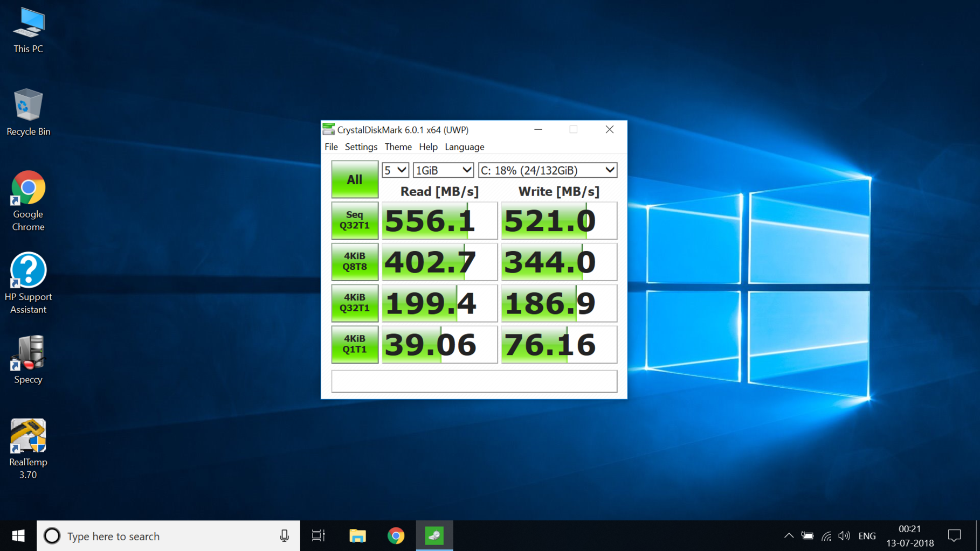The height and width of the screenshot is (551, 980).
Task: Open the Theme menu
Action: pos(398,147)
